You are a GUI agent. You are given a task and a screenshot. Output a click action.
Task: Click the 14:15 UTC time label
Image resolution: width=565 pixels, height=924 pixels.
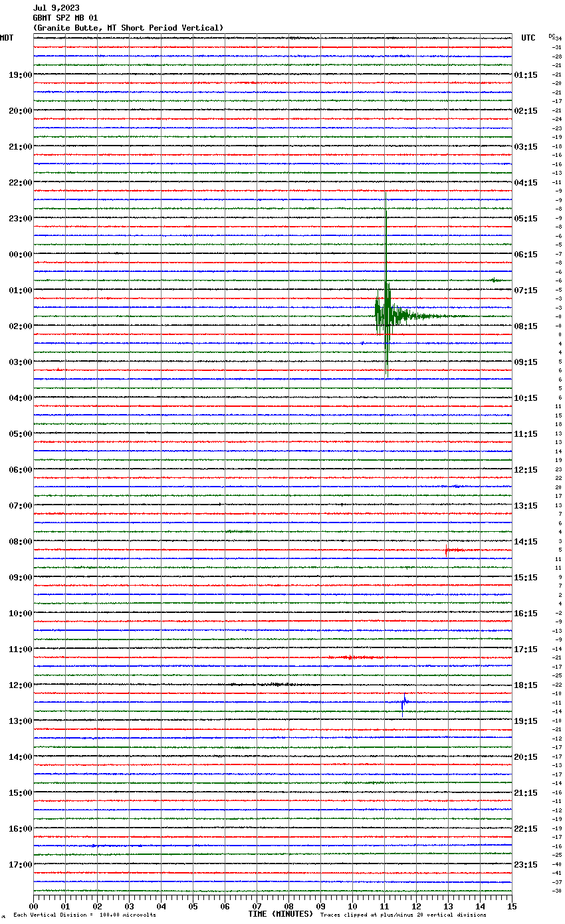[526, 542]
